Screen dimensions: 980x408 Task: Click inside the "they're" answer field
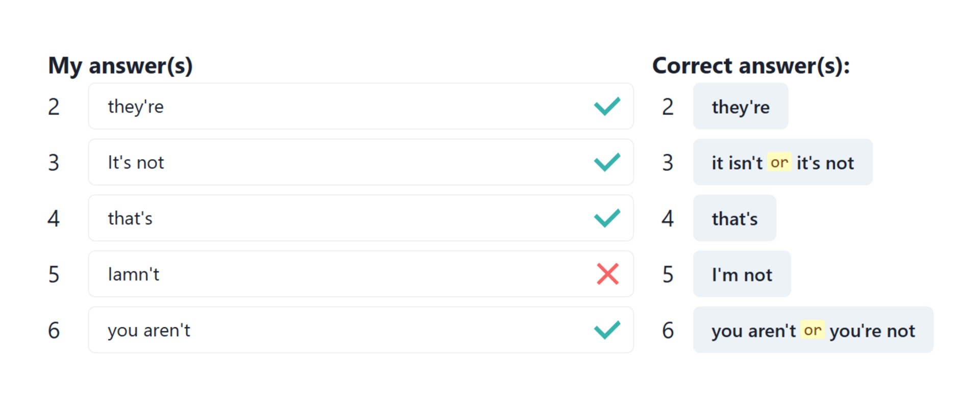point(361,106)
